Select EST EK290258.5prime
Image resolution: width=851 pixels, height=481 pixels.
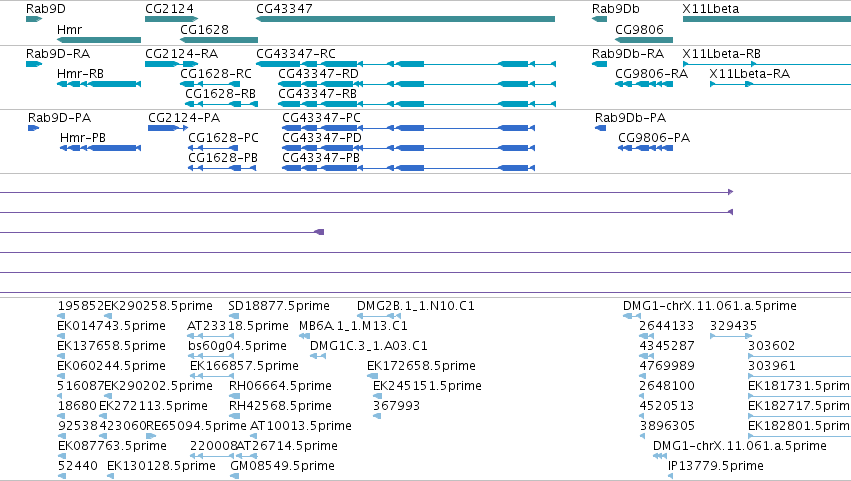[x=158, y=306]
